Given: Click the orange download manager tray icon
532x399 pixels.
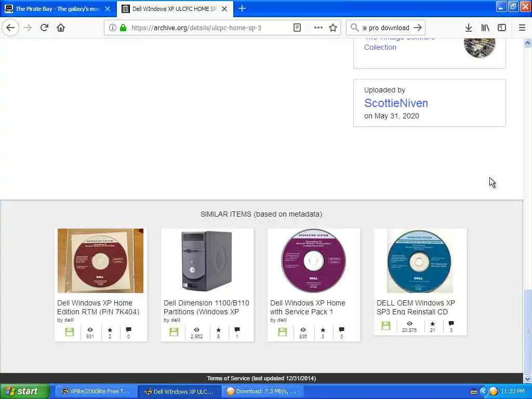Looking at the screenshot, I should click(494, 392).
